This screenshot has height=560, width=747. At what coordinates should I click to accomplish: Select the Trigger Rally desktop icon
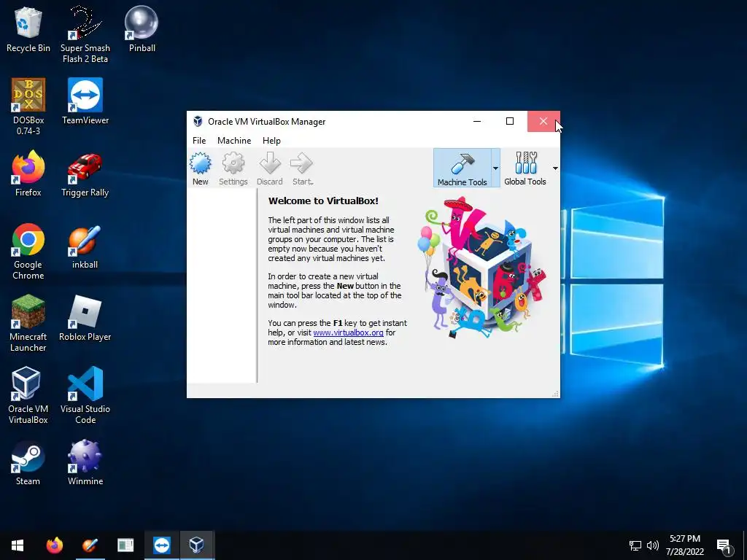click(85, 174)
